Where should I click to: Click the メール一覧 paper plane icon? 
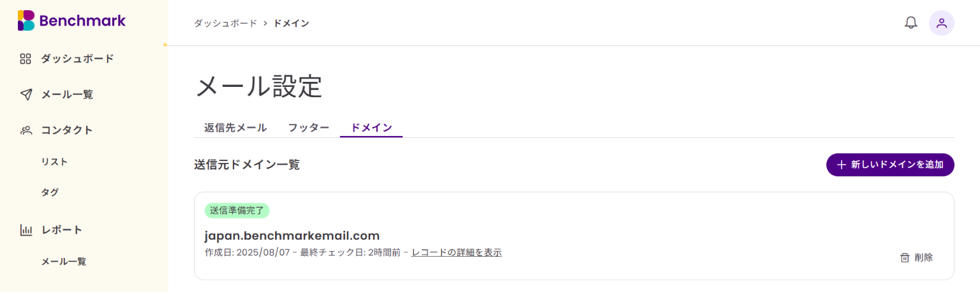coord(26,95)
